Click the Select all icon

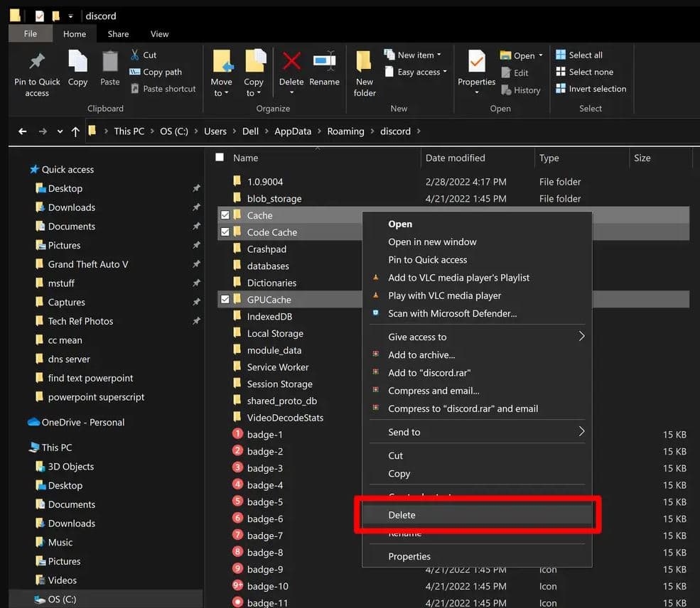coord(561,55)
